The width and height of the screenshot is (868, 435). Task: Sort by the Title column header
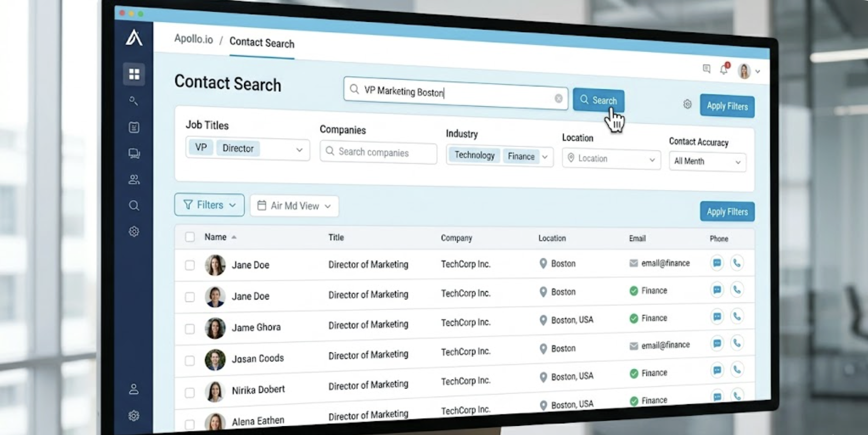click(336, 237)
